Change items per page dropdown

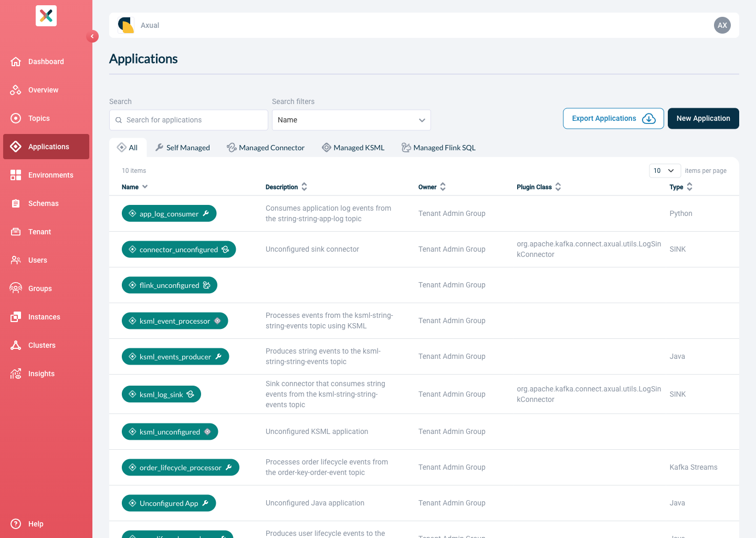(665, 171)
